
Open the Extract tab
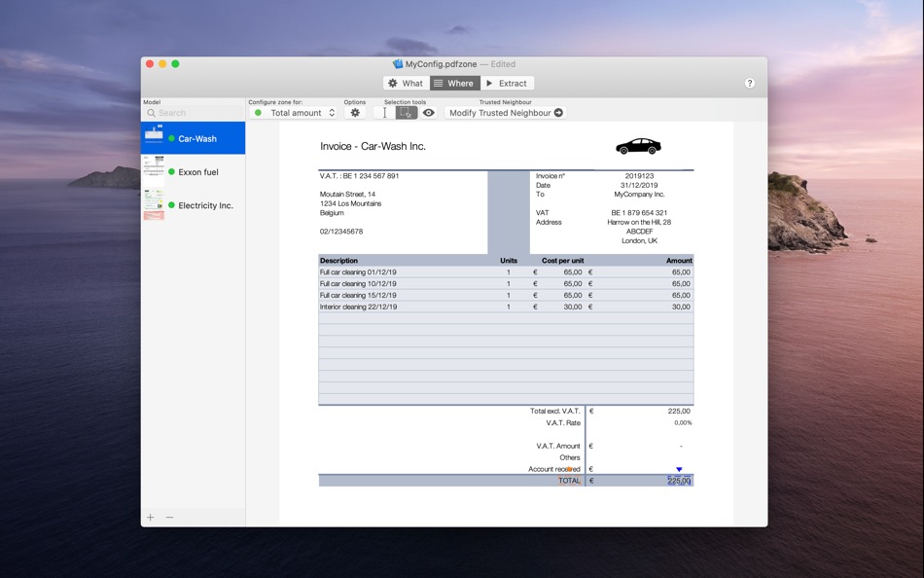(507, 84)
